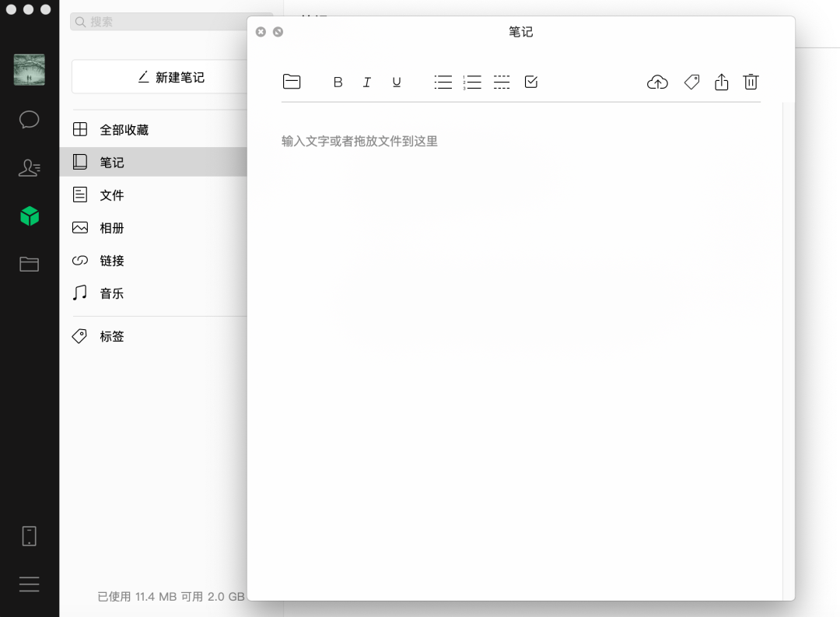Click the note window vertical scrollbar
Viewport: 840px width, 617px height.
(x=787, y=351)
